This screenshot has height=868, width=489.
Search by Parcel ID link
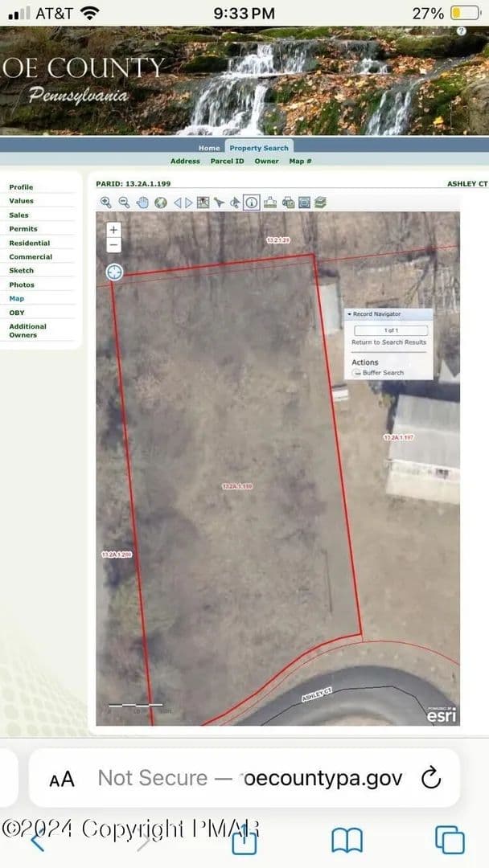coord(227,161)
